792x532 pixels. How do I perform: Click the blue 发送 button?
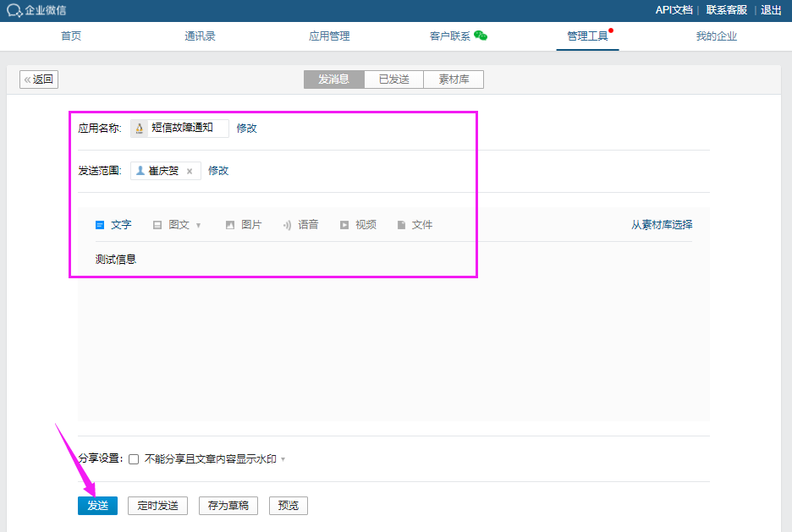click(x=97, y=505)
